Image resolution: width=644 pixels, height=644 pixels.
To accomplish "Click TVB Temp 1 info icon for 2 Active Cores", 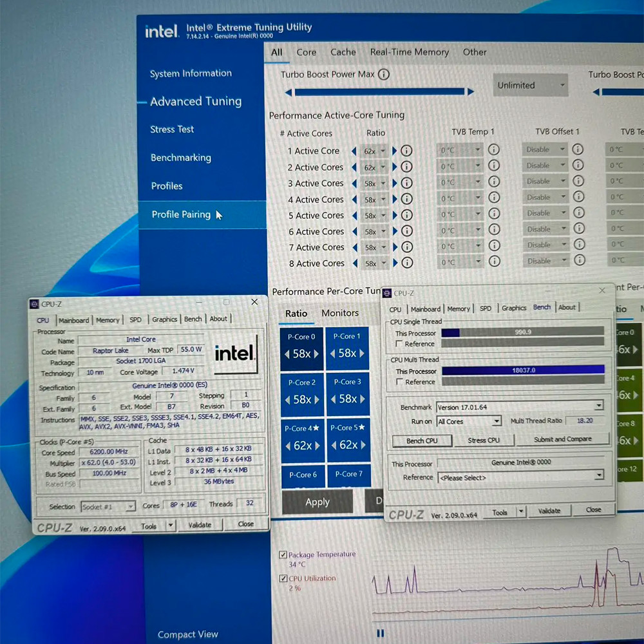I will pyautogui.click(x=494, y=165).
